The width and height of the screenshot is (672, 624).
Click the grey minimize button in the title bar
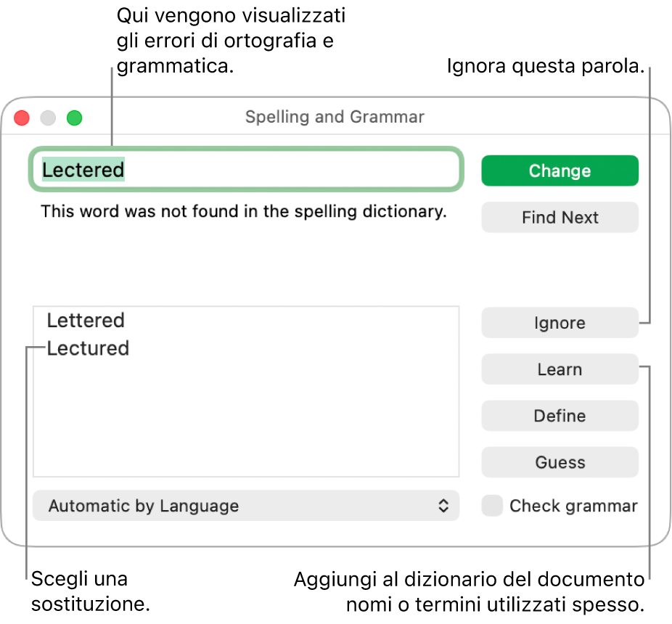point(48,118)
